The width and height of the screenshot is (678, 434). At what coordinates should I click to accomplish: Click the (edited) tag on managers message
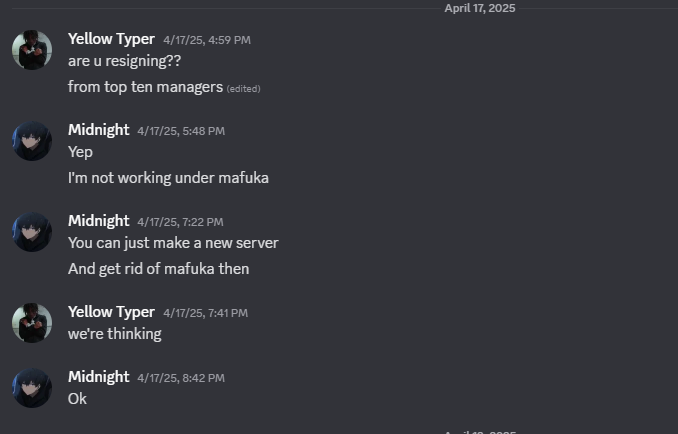tap(243, 89)
